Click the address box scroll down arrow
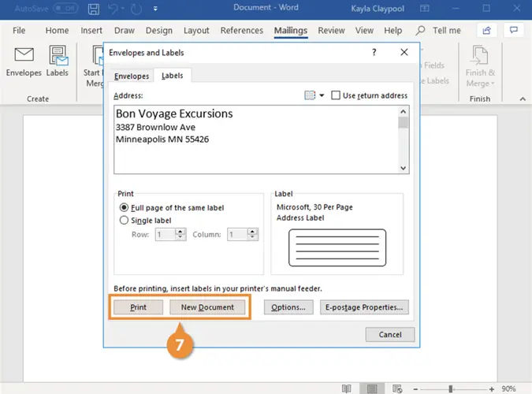This screenshot has width=532, height=394. pyautogui.click(x=403, y=168)
